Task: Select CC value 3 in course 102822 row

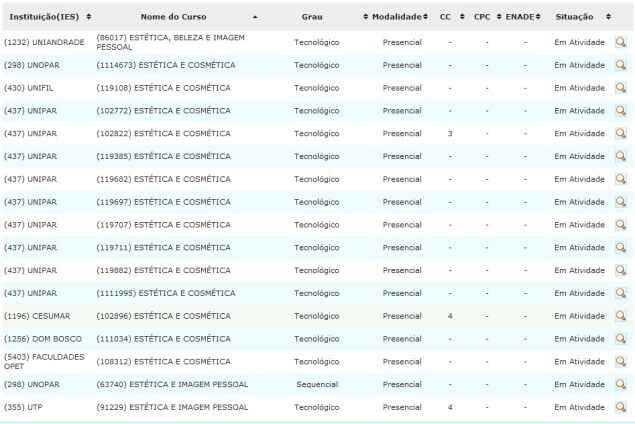Action: [x=450, y=133]
